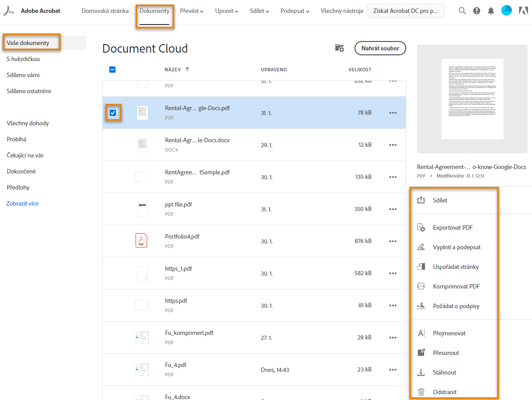Click the Přejmenovat rename icon
This screenshot has width=532, height=400.
pyautogui.click(x=421, y=333)
